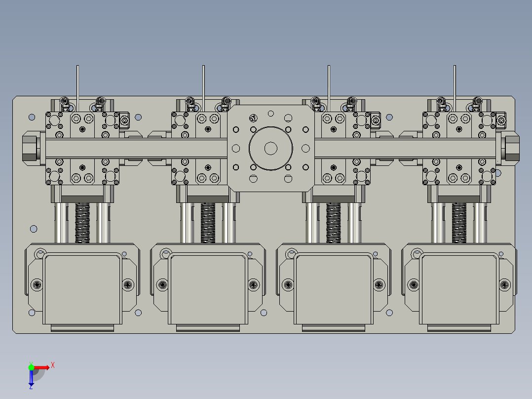This screenshot has height=399, width=532.
Task: Select the leftmost stepper motor housing
Action: click(82, 289)
